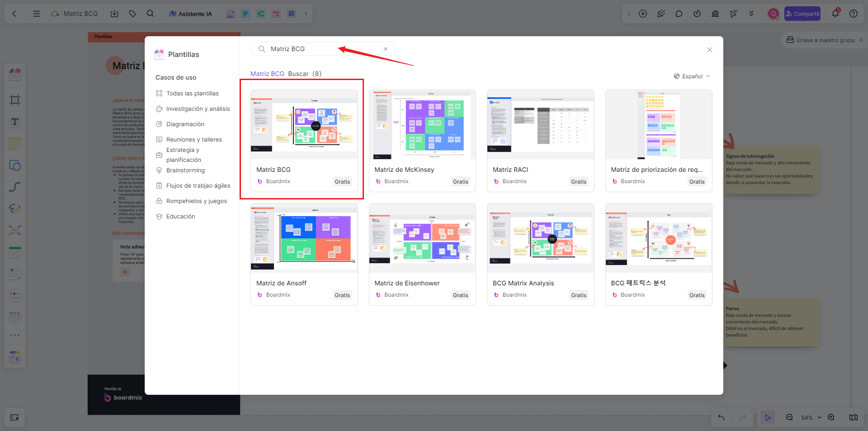This screenshot has height=431, width=868.
Task: Open notifications bell
Action: (835, 13)
